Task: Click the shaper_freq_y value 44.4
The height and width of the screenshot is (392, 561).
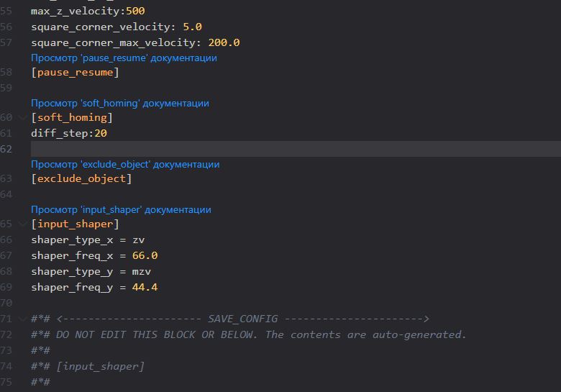Action: (145, 287)
